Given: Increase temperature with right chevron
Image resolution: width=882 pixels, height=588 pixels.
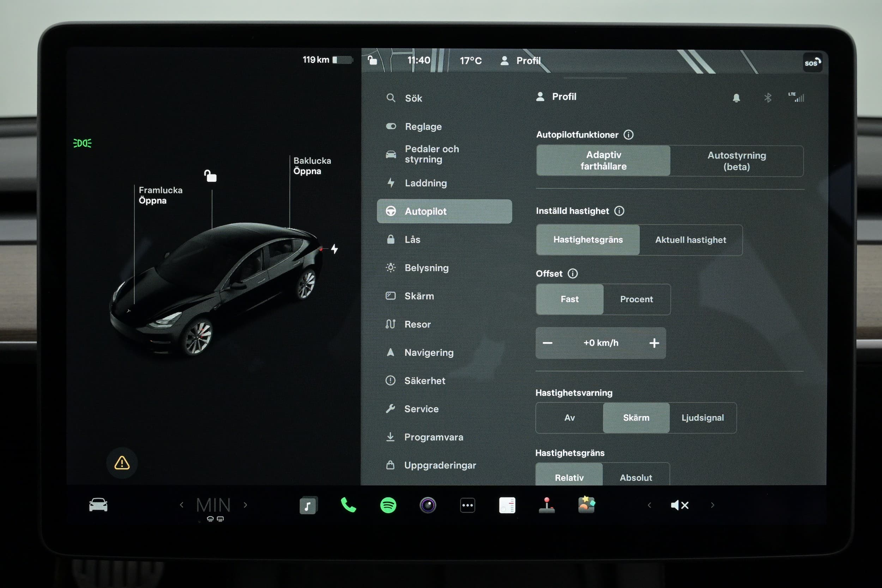Looking at the screenshot, I should tap(246, 505).
